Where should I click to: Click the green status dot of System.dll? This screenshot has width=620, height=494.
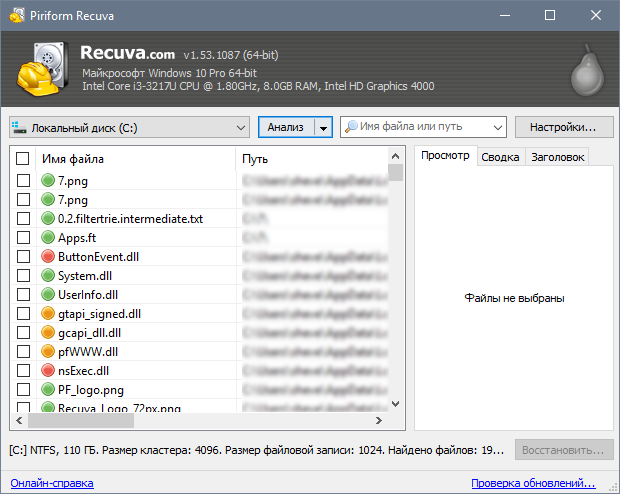point(48,275)
